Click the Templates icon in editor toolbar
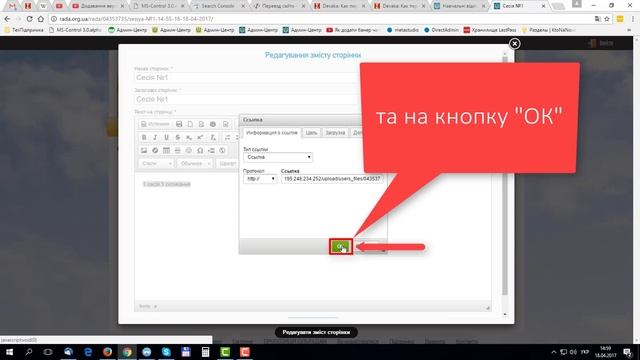 (x=225, y=124)
